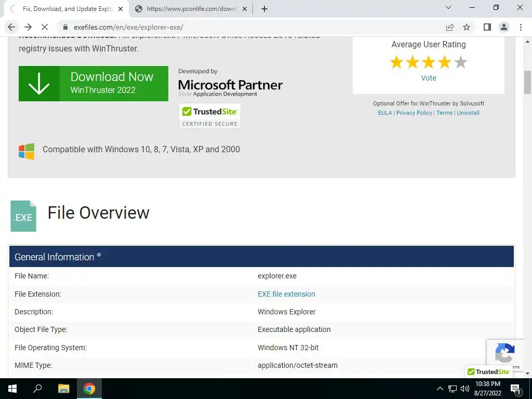The height and width of the screenshot is (399, 532).
Task: Open the Uninstall link
Action: click(x=468, y=113)
